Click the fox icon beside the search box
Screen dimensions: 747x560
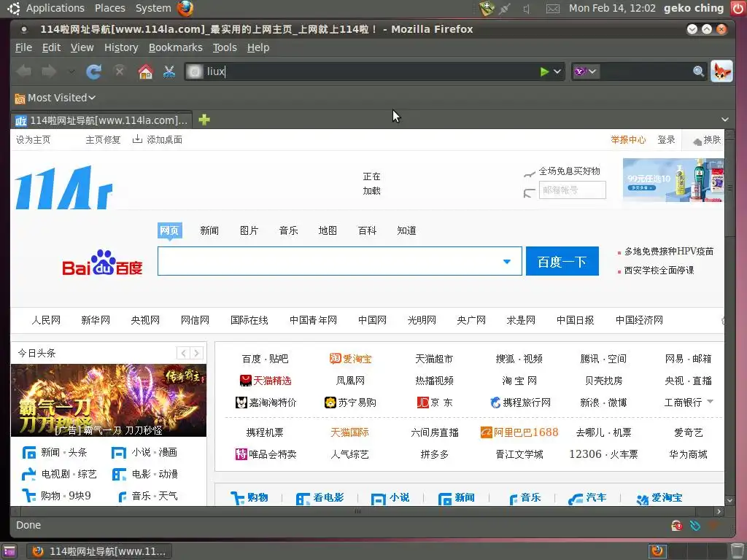(x=721, y=71)
